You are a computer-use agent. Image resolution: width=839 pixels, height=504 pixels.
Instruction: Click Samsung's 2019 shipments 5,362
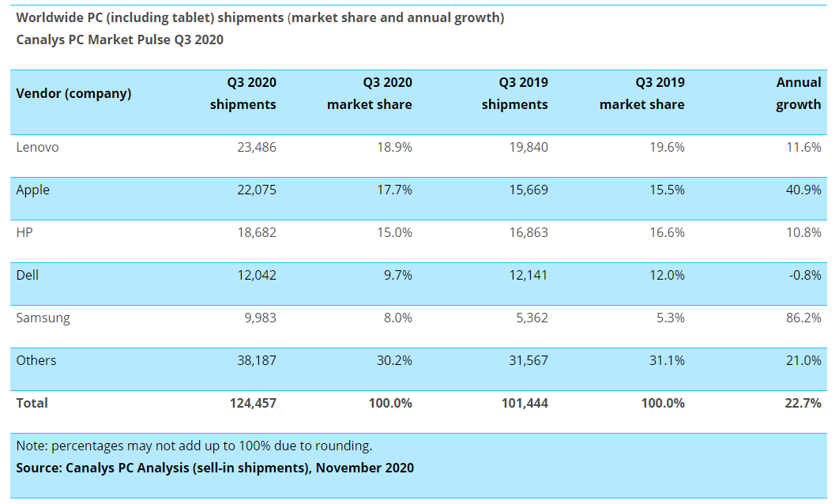532,318
